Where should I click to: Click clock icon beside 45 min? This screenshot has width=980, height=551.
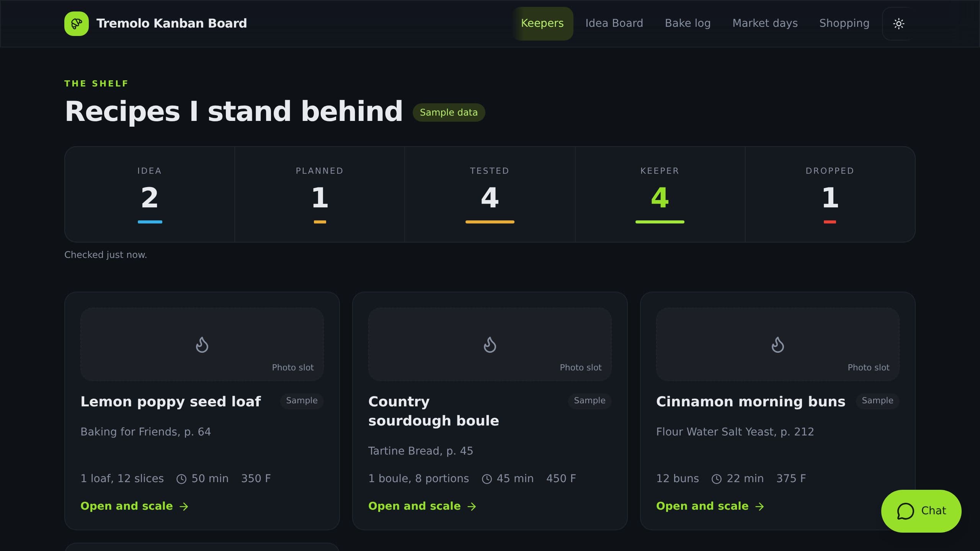(x=487, y=479)
